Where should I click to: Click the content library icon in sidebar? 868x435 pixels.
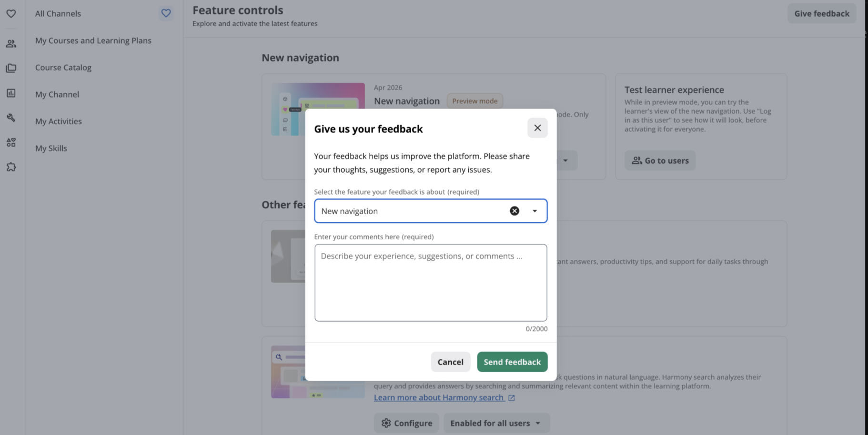pyautogui.click(x=11, y=69)
